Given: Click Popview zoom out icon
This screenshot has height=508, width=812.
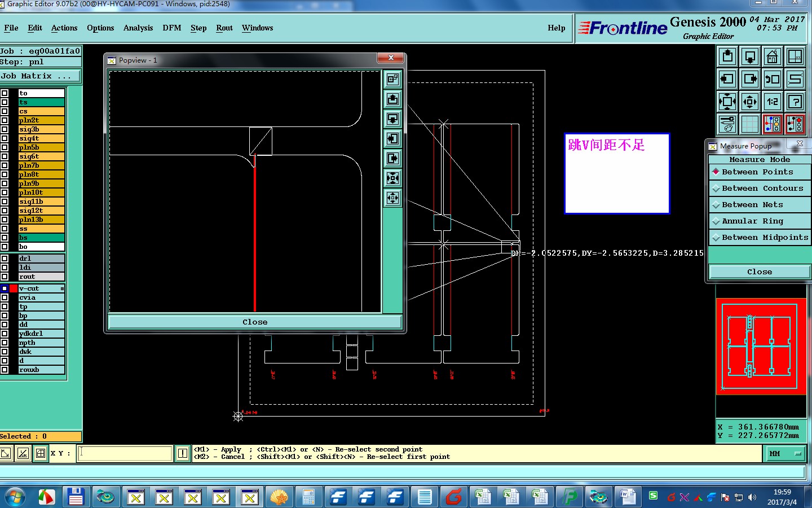Looking at the screenshot, I should point(393,198).
